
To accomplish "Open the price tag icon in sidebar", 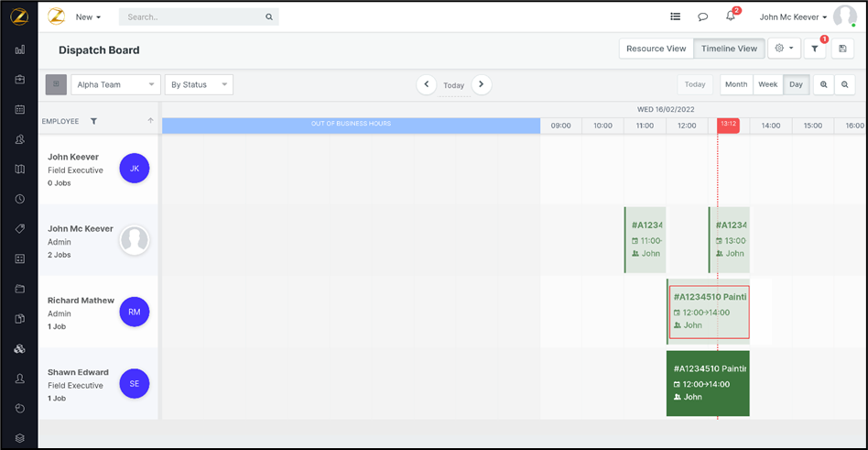I will (20, 229).
